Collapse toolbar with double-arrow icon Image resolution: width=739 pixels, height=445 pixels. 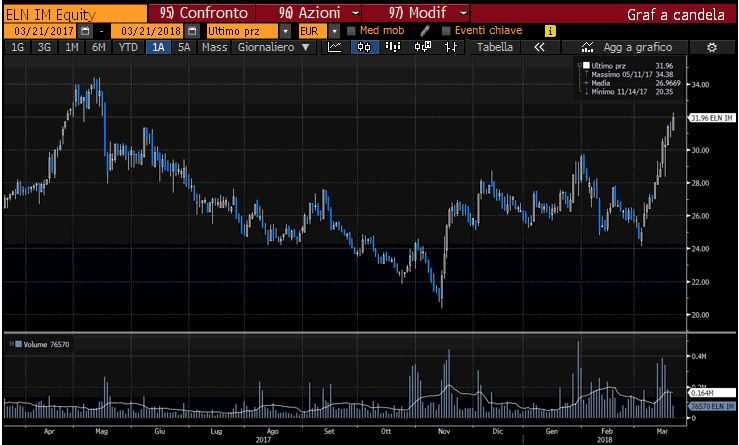click(539, 47)
